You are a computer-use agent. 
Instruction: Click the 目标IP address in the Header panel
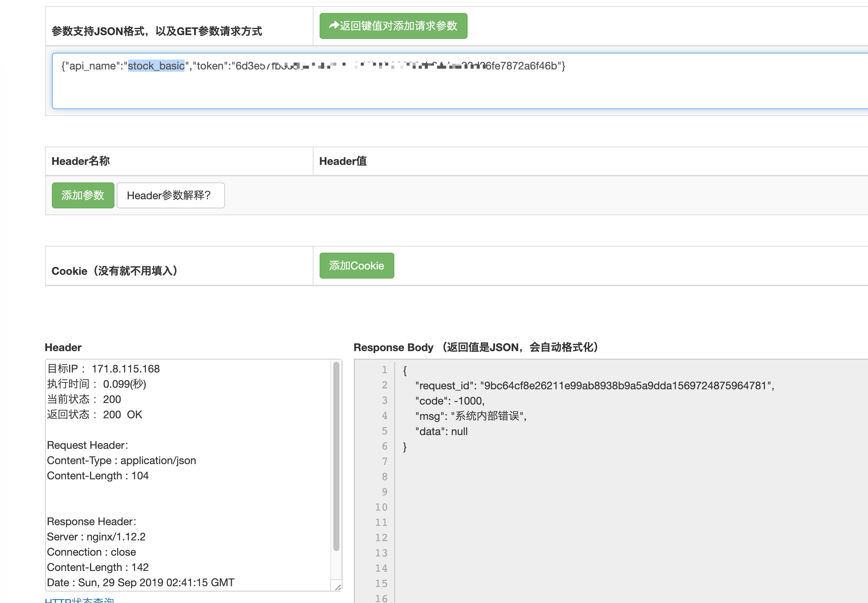click(125, 369)
